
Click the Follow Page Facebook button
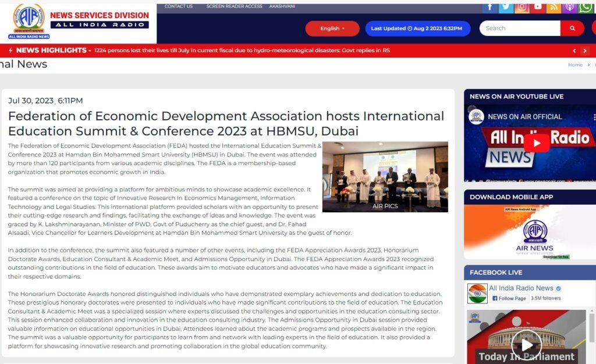[x=509, y=298]
